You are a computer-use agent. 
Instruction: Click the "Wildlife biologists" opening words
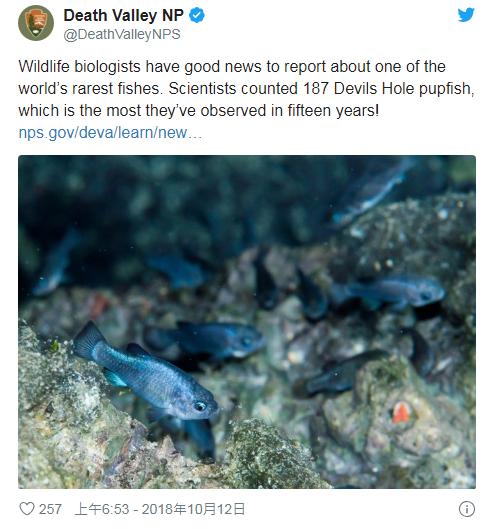point(79,66)
